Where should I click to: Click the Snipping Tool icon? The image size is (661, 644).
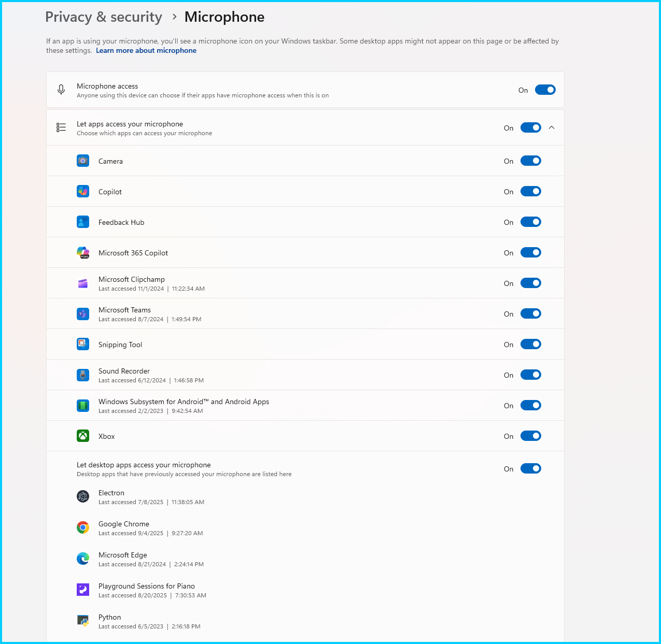[83, 345]
